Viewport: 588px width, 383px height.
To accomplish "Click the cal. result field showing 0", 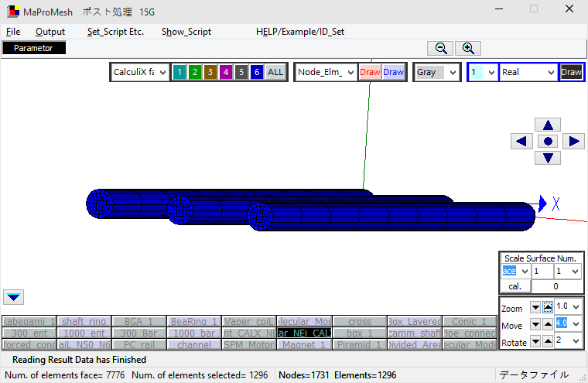I will coord(556,286).
